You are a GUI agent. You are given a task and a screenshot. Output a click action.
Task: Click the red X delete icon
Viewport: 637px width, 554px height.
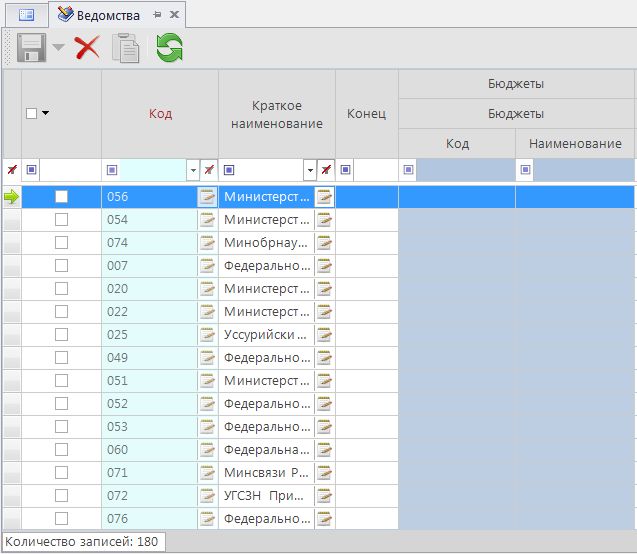(87, 48)
